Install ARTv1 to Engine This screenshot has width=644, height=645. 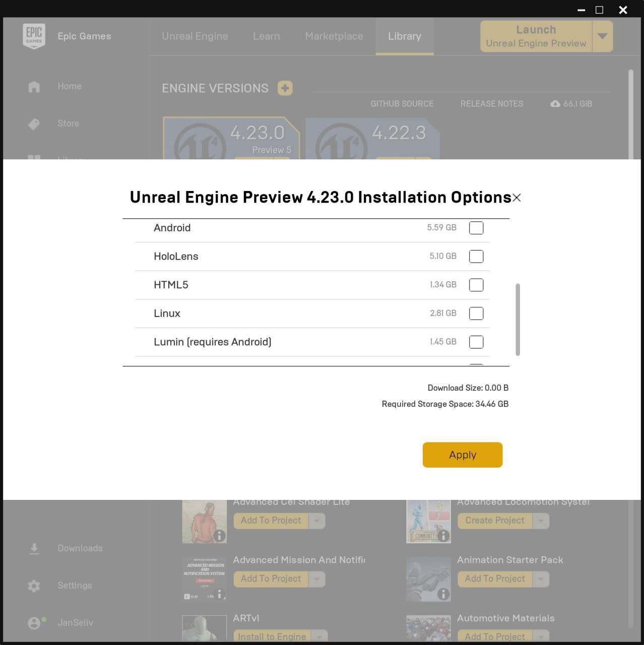(x=272, y=636)
